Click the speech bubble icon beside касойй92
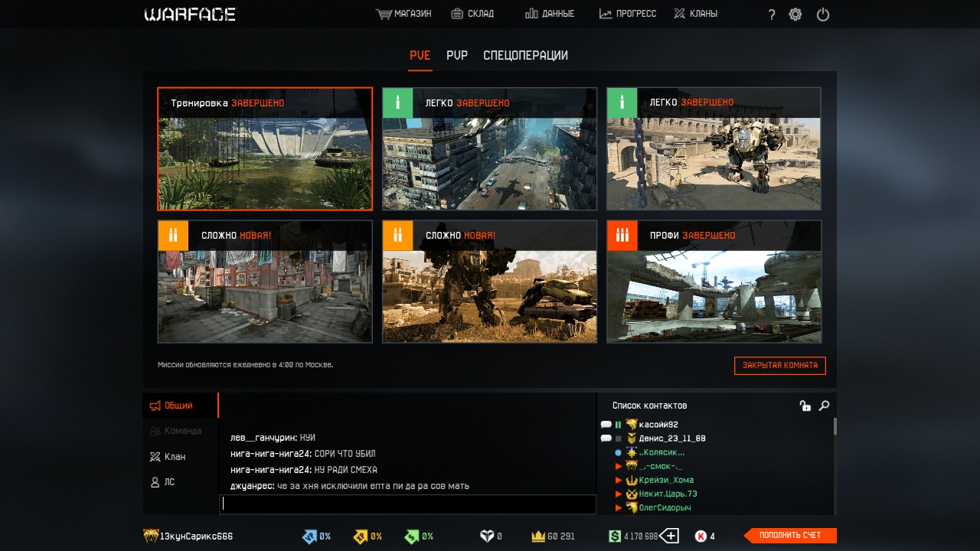The height and width of the screenshot is (551, 980). (606, 425)
